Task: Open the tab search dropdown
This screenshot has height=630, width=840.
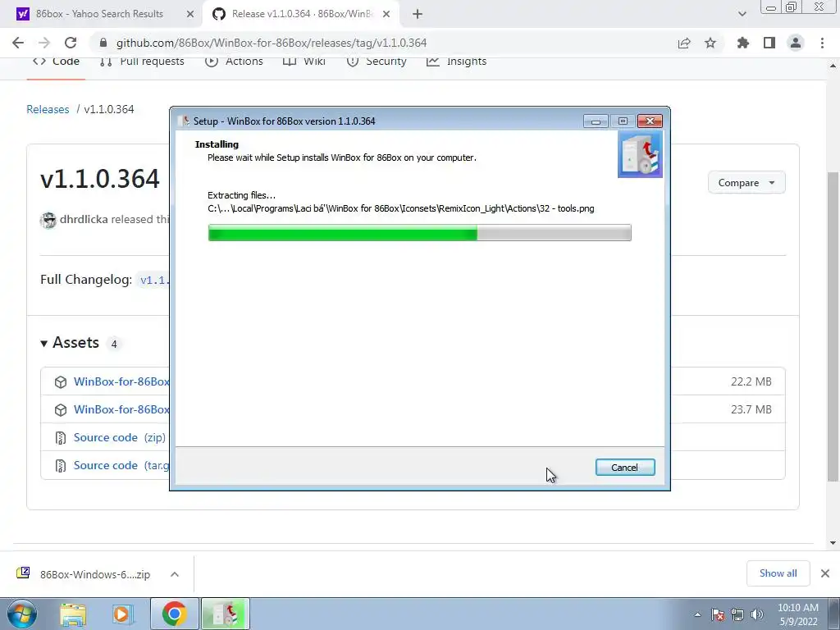Action: pyautogui.click(x=742, y=14)
